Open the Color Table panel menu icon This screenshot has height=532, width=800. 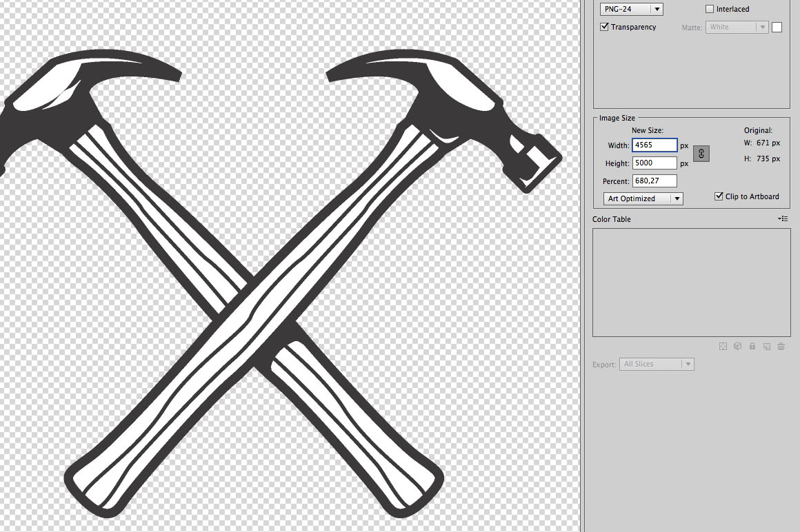[x=782, y=218]
